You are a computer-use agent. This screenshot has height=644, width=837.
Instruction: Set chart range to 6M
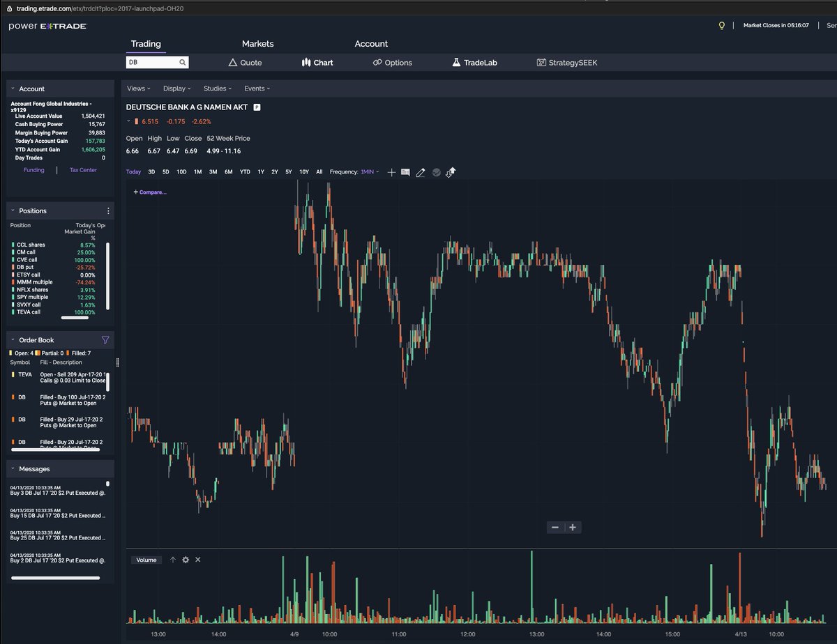(x=229, y=171)
